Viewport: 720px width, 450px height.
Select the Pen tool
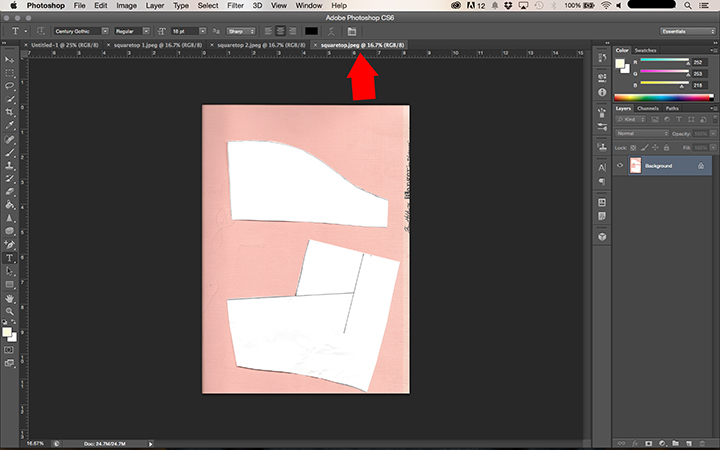tap(9, 245)
